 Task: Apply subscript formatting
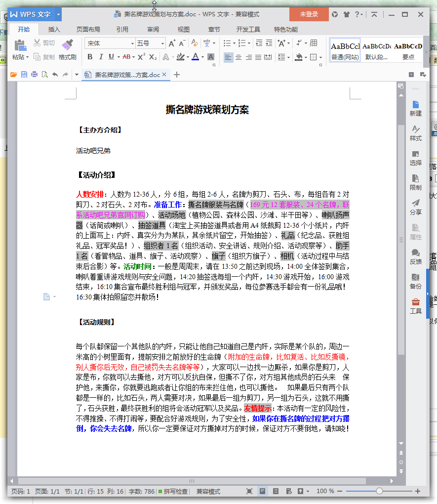pos(153,57)
